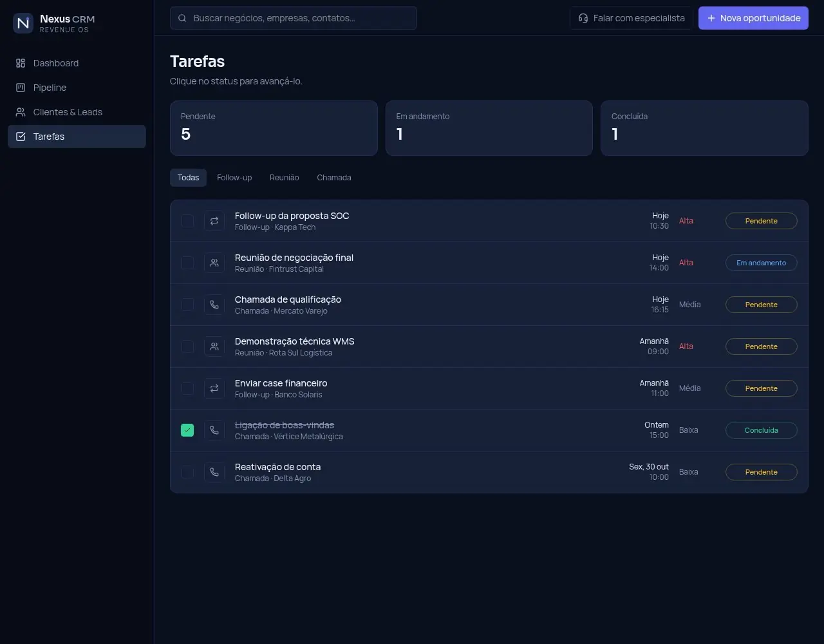Click Concluída status of Ligação de boas-vindas

[x=762, y=430]
